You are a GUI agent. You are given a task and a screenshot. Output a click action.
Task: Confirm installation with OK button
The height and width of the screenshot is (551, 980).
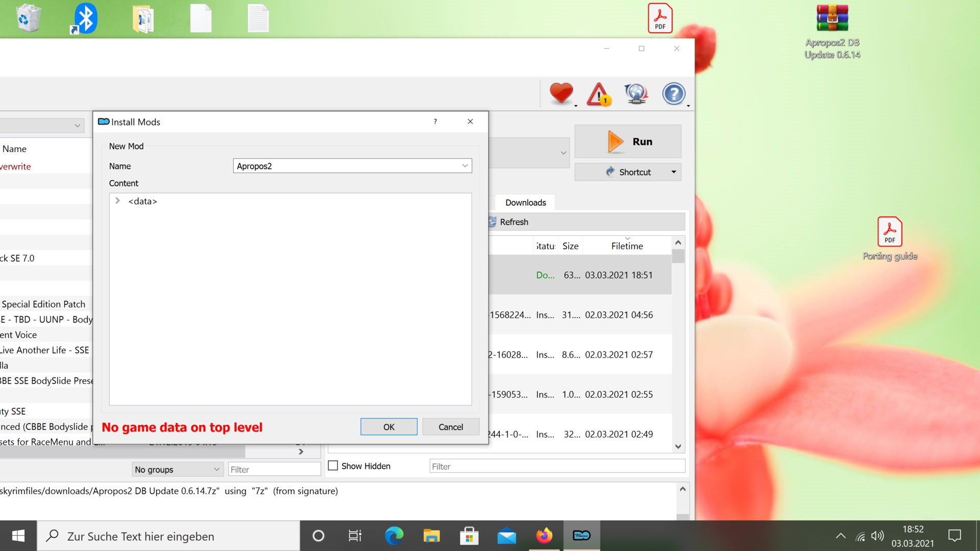point(388,427)
